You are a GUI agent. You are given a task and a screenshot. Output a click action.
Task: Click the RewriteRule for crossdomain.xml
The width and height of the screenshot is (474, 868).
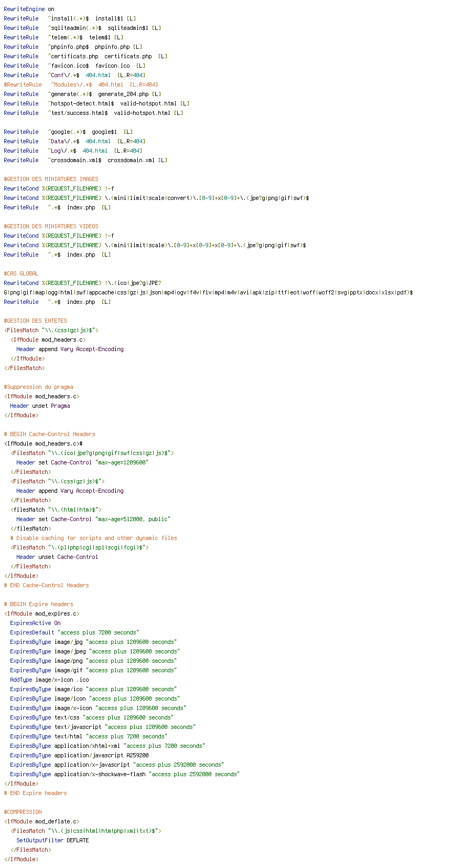(x=85, y=160)
